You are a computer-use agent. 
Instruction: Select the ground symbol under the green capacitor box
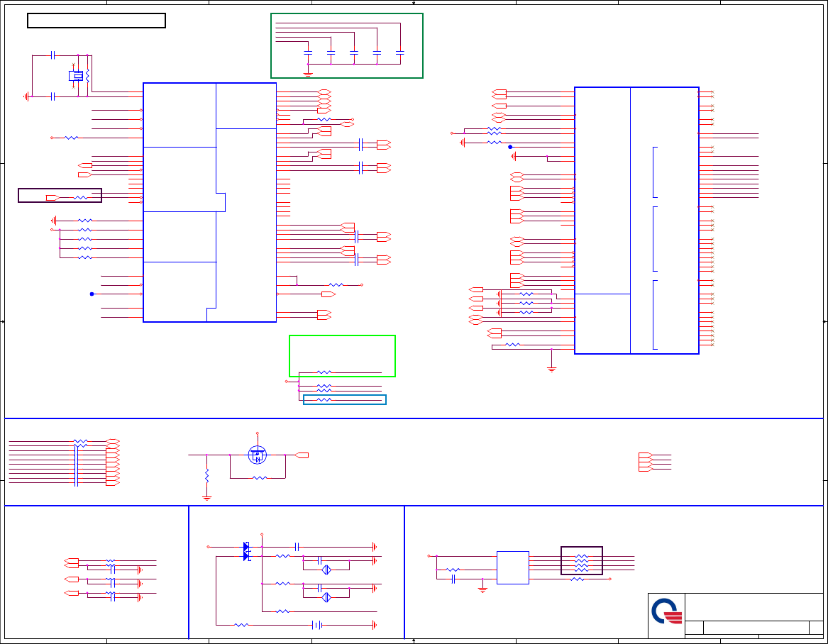[x=308, y=75]
